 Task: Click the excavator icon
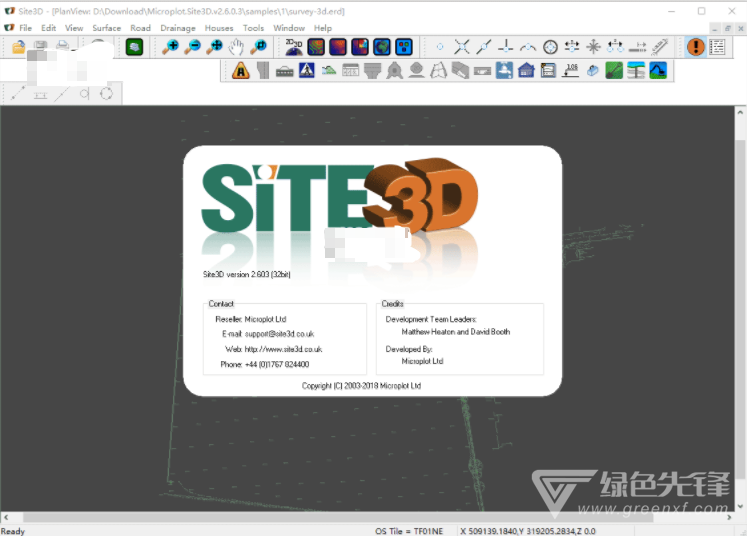point(658,71)
